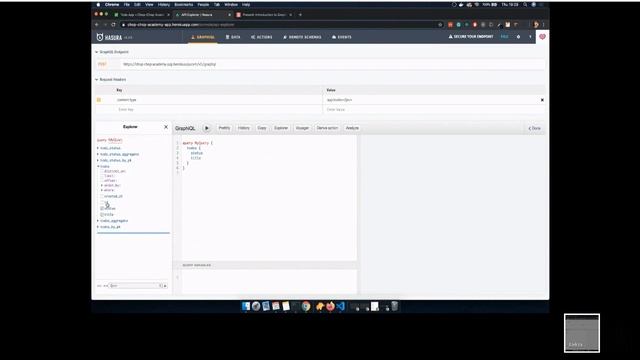
Task: Click the Analyze button
Action: tap(352, 128)
